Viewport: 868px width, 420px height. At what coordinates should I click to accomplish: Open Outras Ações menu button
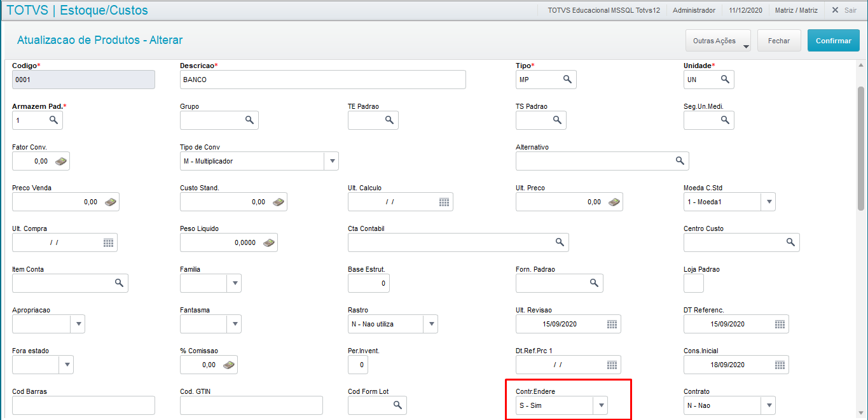(x=718, y=41)
